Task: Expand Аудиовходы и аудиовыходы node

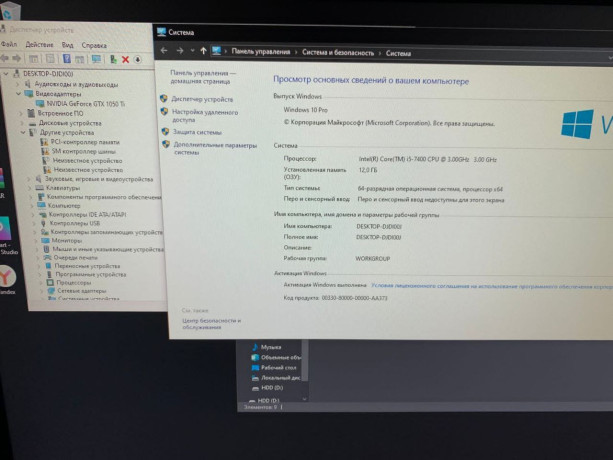Action: (x=19, y=85)
